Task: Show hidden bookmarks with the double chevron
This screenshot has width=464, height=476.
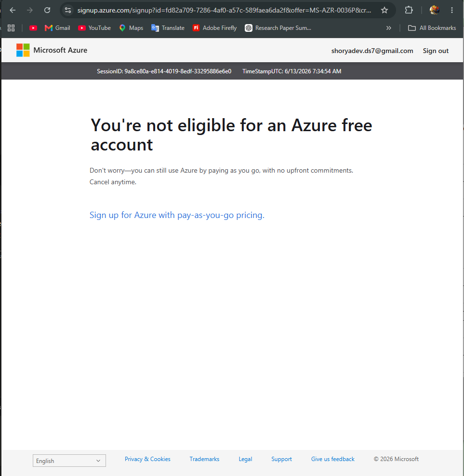Action: click(388, 28)
